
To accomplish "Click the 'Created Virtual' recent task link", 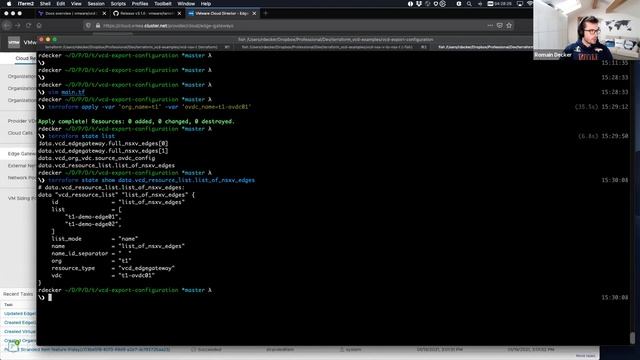I will [x=20, y=331].
